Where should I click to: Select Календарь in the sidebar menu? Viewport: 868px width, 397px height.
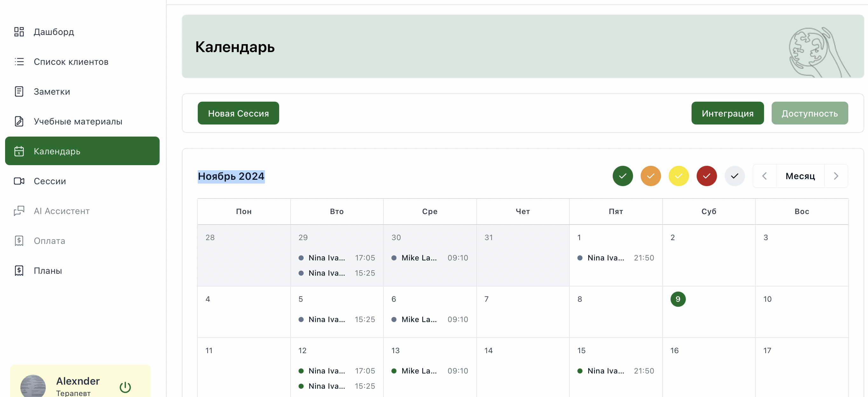(82, 151)
